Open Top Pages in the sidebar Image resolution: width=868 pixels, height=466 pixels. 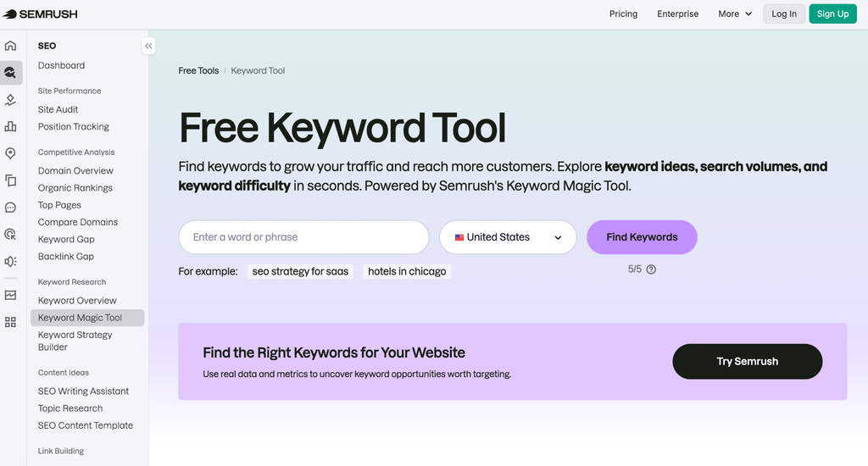[60, 205]
